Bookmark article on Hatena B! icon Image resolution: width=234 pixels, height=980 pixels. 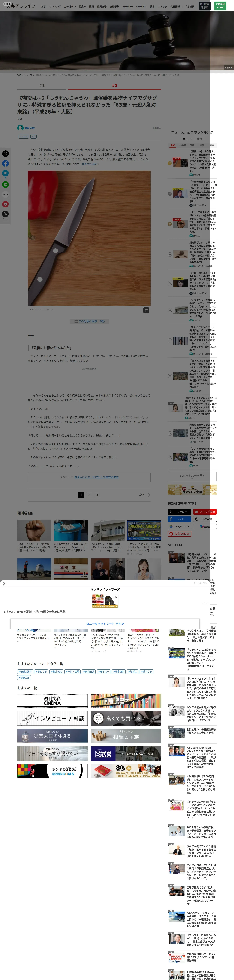click(5, 173)
